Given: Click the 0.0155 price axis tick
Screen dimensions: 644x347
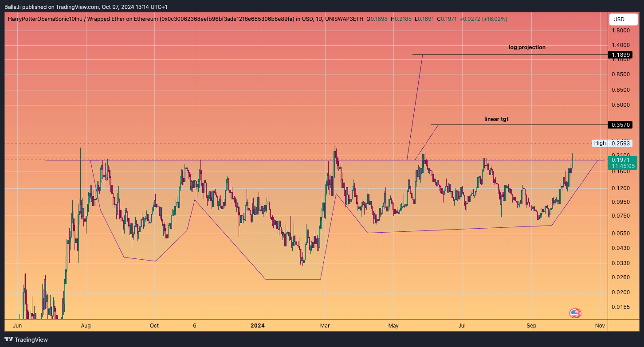Looking at the screenshot, I should coord(621,307).
